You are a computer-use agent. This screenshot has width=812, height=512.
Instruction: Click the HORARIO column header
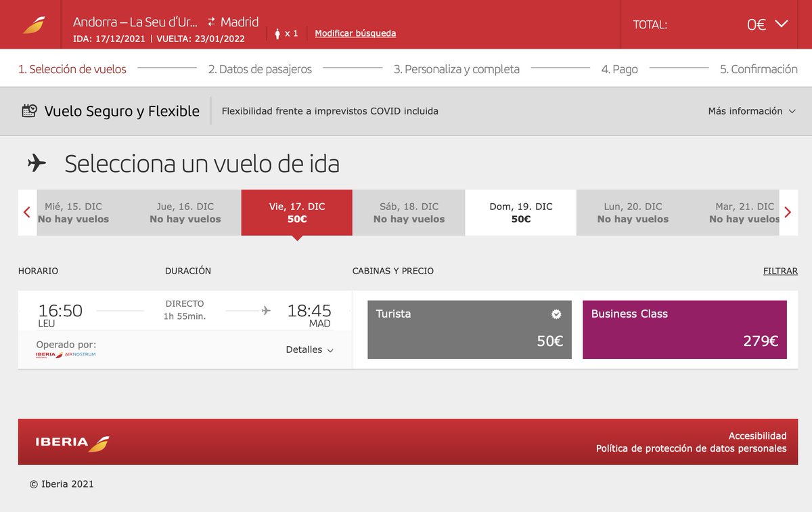pos(39,271)
